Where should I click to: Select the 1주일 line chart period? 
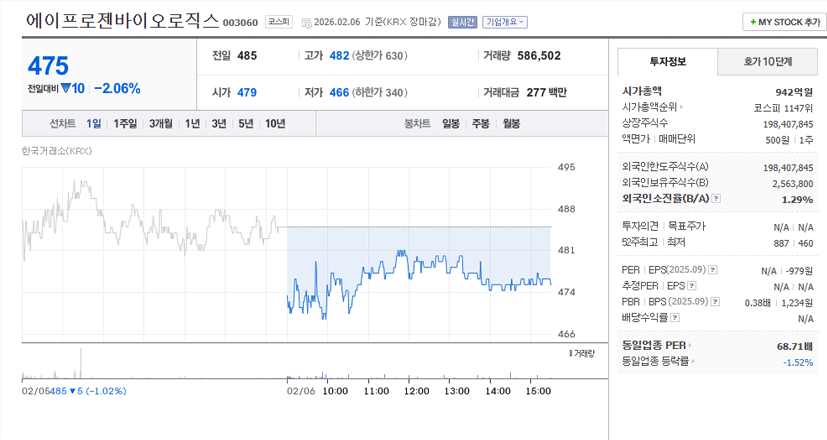coord(125,123)
